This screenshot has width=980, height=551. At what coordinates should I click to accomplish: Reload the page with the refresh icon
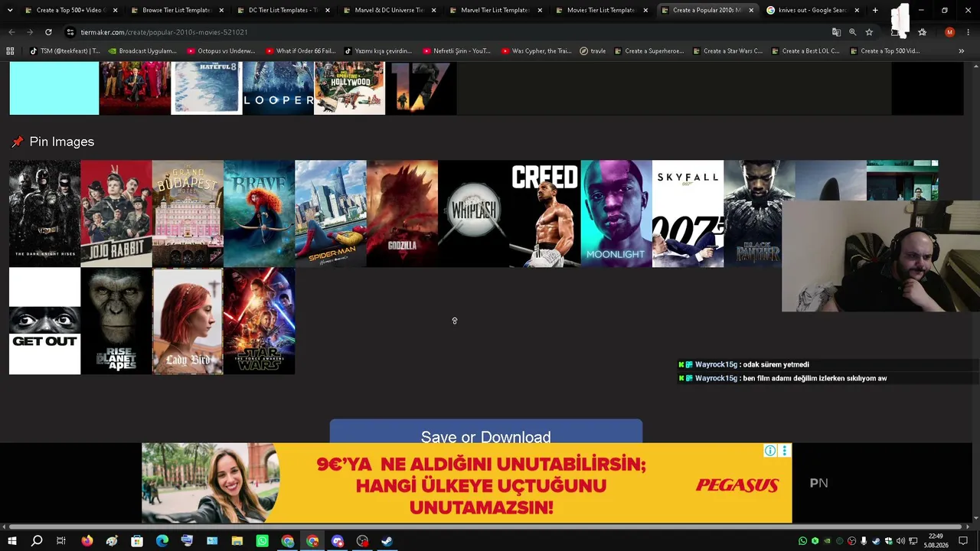48,32
